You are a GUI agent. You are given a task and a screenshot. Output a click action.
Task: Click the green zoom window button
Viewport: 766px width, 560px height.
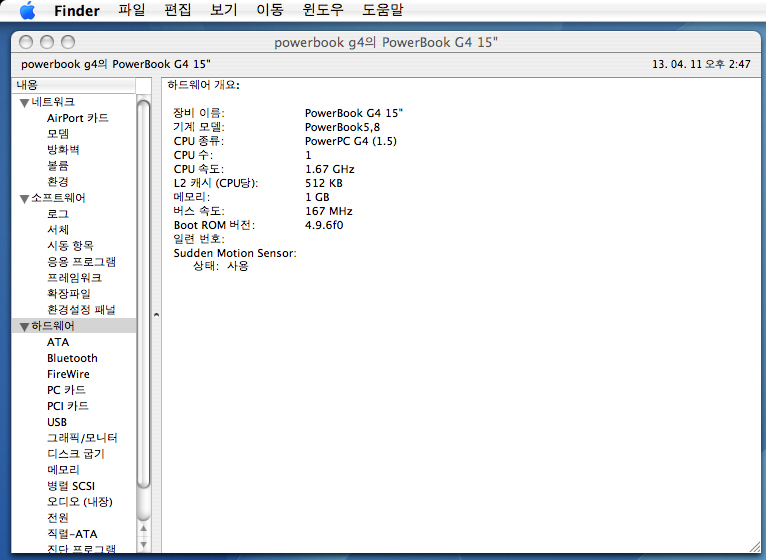(x=68, y=42)
